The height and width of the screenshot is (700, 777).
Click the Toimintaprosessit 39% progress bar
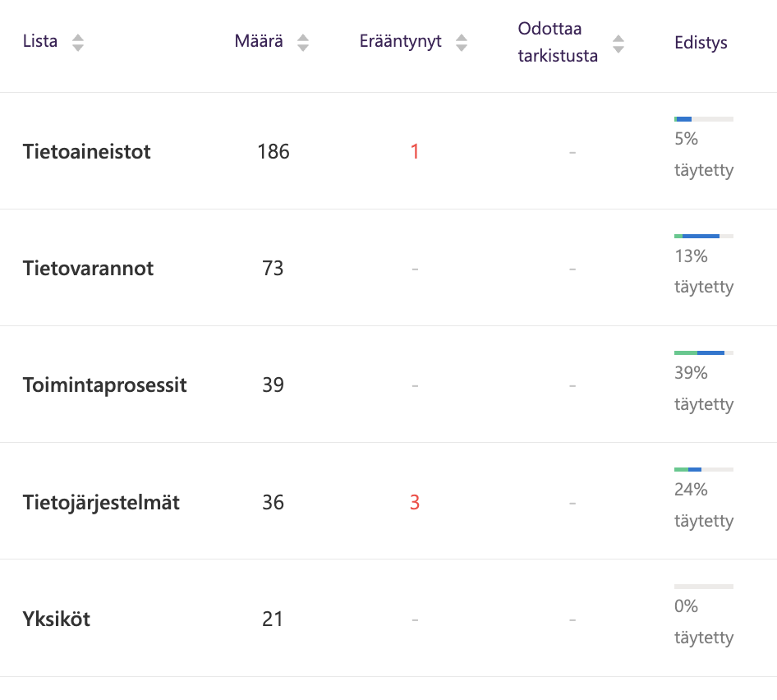click(703, 352)
